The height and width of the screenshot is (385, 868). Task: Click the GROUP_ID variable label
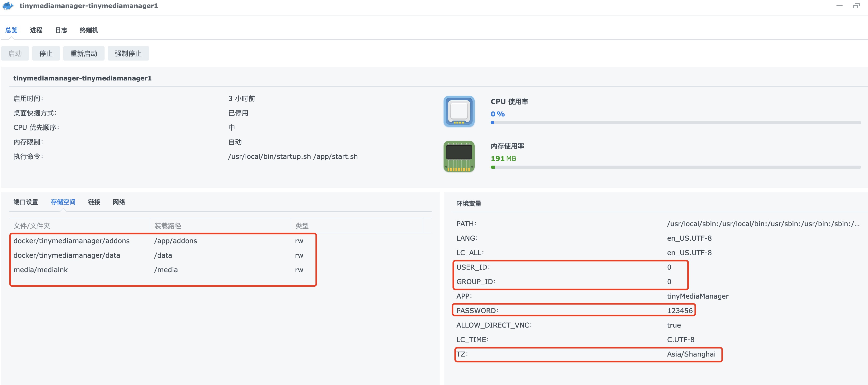[476, 282]
